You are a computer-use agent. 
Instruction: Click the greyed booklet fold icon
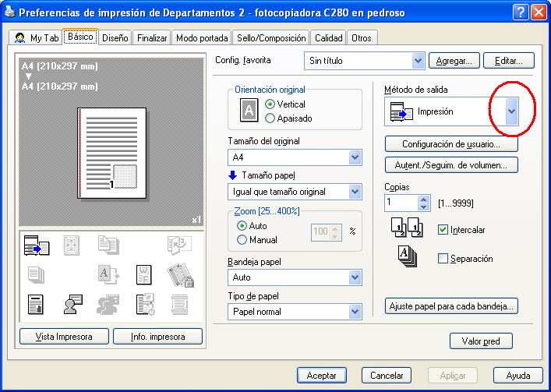[179, 245]
